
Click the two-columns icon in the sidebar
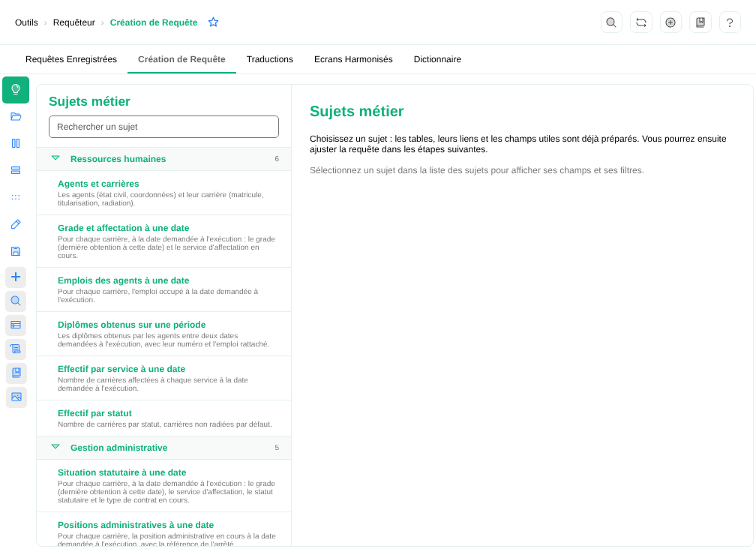(16, 144)
